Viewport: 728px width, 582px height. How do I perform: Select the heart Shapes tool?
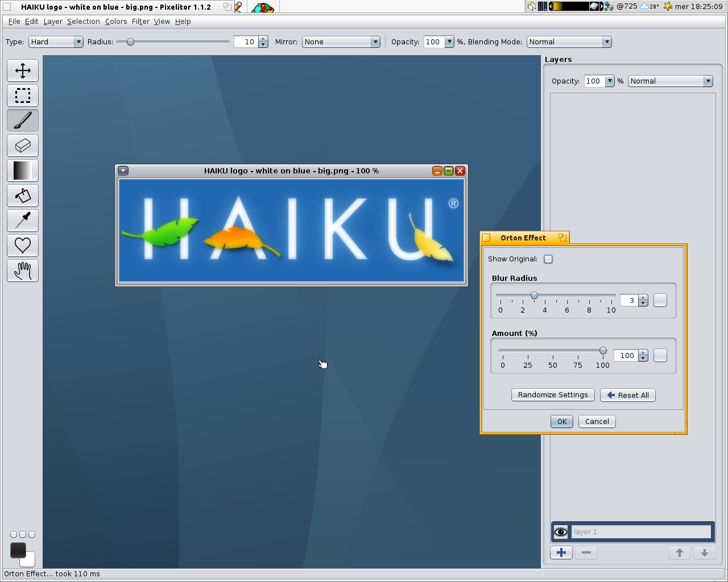point(23,246)
